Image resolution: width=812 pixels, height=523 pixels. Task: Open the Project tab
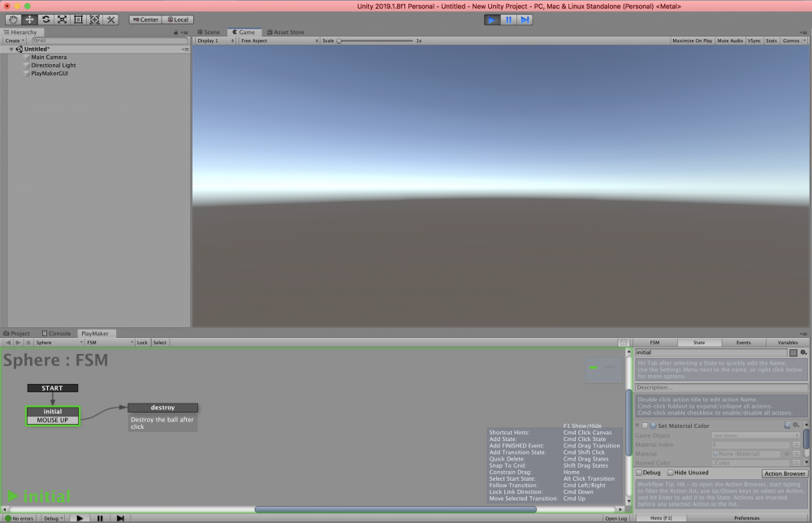[16, 334]
